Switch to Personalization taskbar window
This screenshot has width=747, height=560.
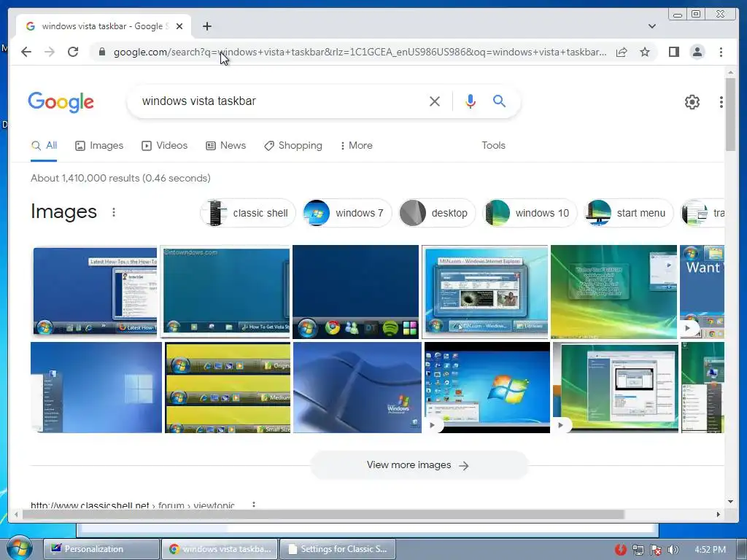tap(101, 549)
